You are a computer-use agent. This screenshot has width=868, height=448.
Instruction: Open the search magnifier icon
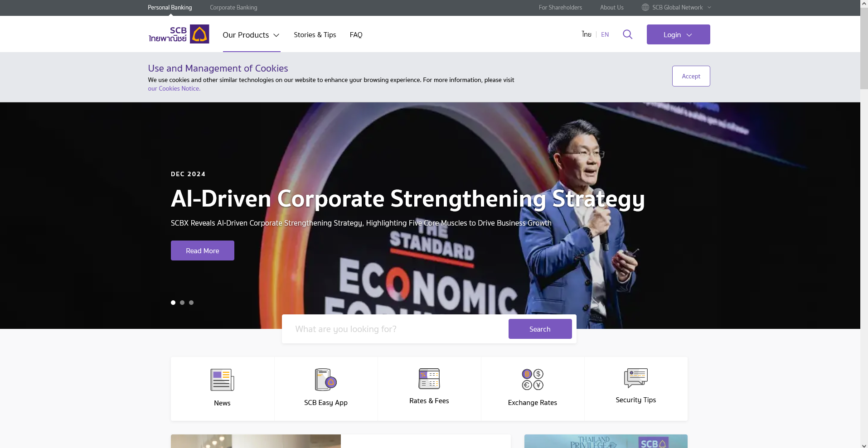click(x=627, y=34)
